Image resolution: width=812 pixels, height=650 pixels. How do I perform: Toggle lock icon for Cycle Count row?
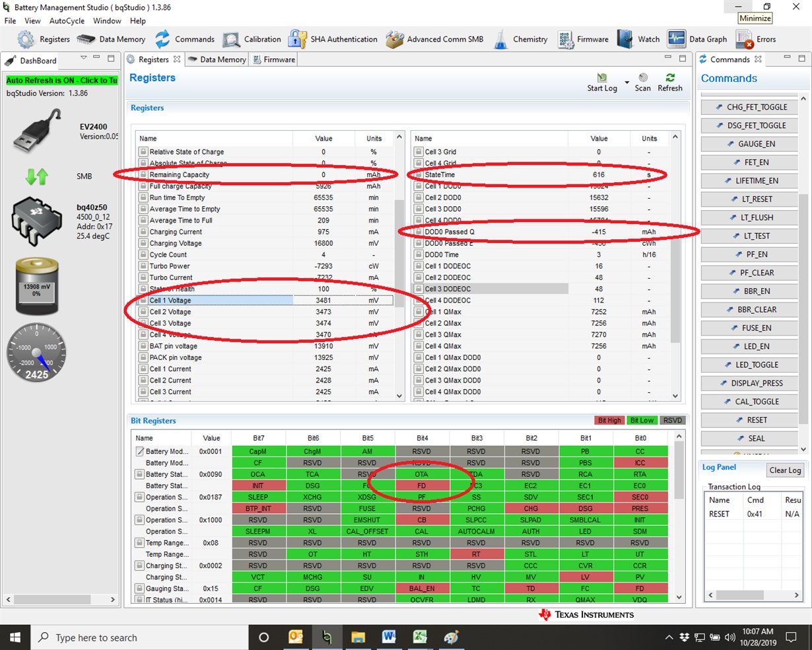pyautogui.click(x=143, y=255)
